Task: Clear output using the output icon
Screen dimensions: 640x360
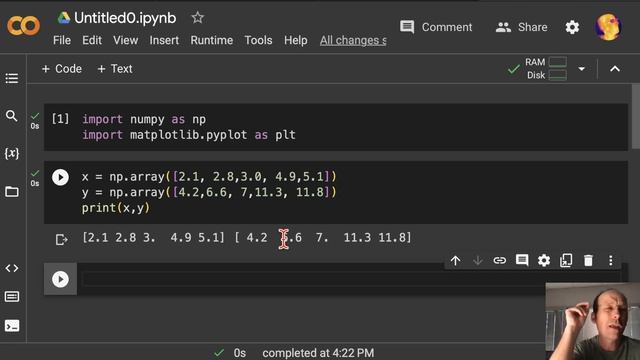Action: 61,239
